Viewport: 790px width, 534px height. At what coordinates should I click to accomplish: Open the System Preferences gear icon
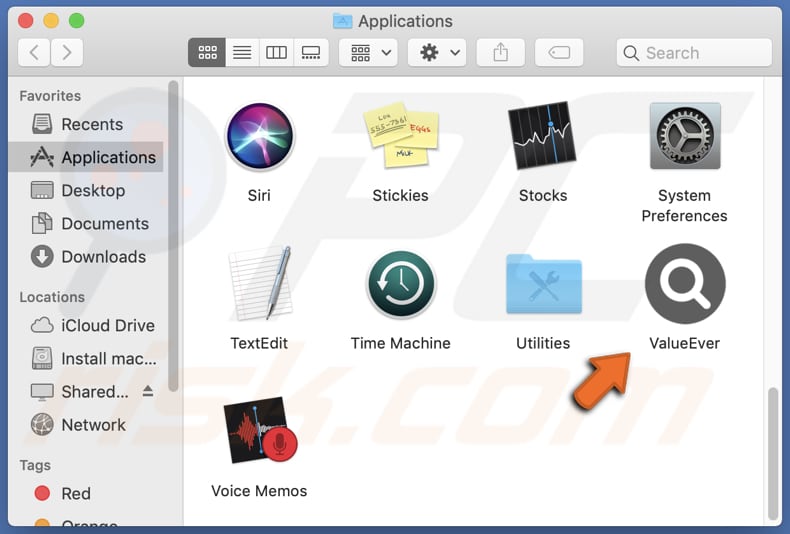point(685,136)
